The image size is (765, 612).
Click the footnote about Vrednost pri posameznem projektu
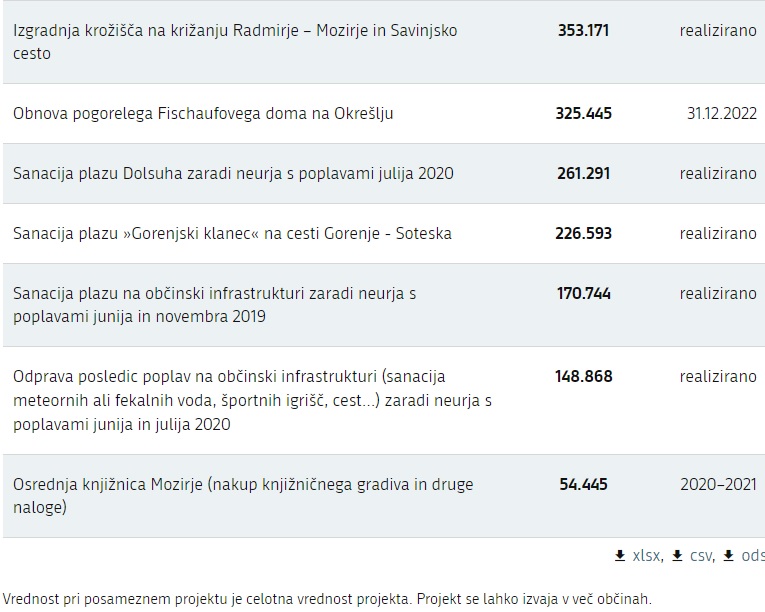(327, 599)
